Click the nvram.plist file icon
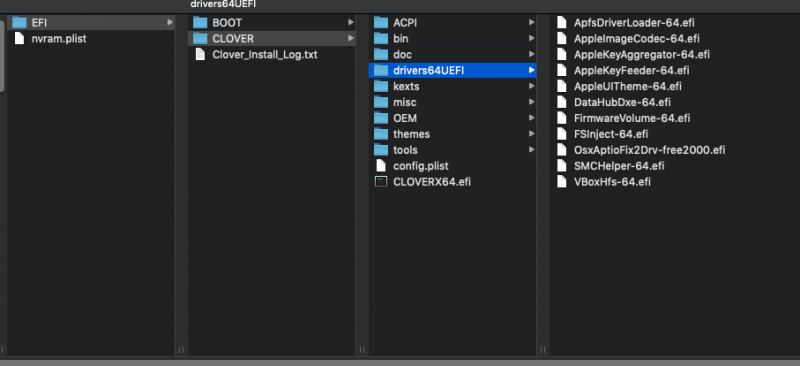 pyautogui.click(x=19, y=38)
